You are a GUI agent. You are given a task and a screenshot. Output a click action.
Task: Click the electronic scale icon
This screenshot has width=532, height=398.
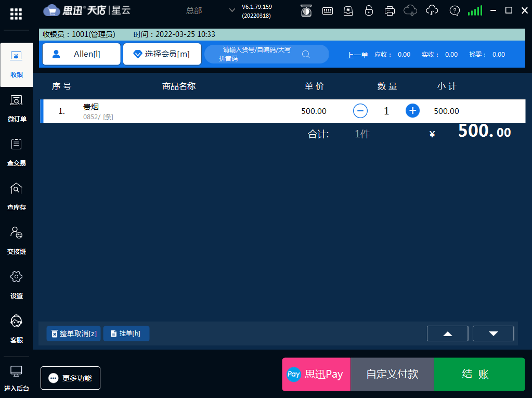[x=306, y=10]
